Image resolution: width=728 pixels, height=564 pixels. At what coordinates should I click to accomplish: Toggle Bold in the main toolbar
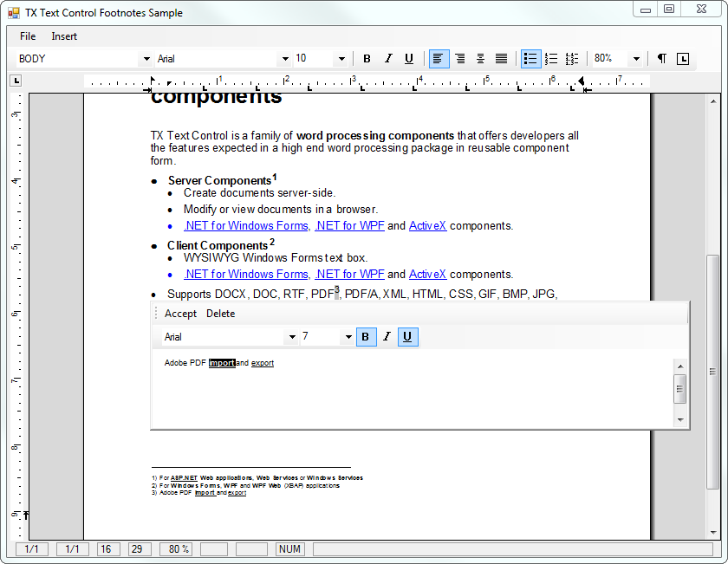point(367,59)
